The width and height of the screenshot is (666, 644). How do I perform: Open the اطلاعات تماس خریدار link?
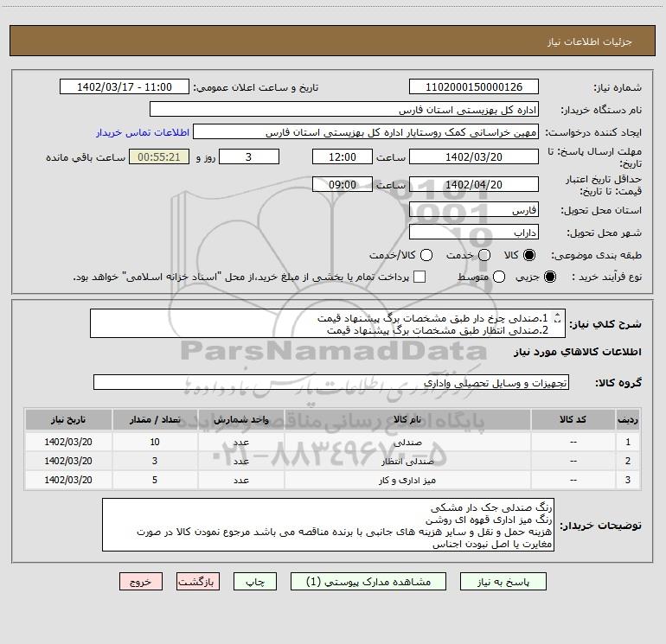(x=143, y=132)
